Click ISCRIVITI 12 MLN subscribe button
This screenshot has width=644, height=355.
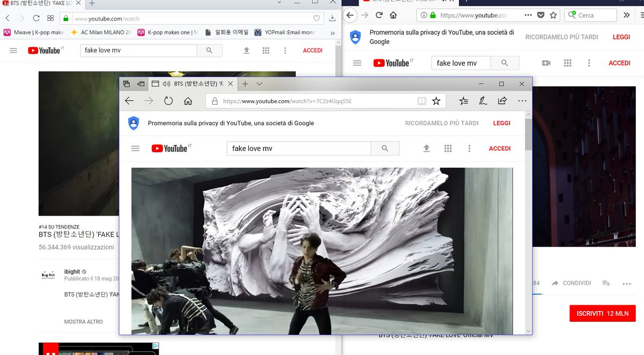[x=602, y=313]
